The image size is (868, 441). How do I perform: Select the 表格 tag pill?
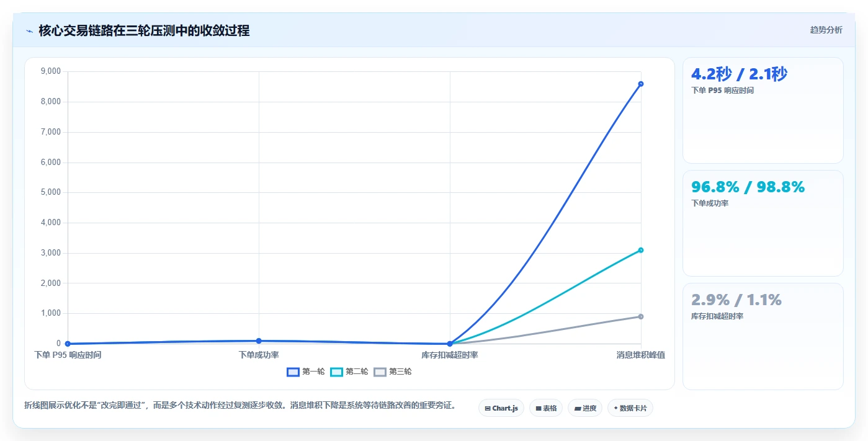(546, 408)
